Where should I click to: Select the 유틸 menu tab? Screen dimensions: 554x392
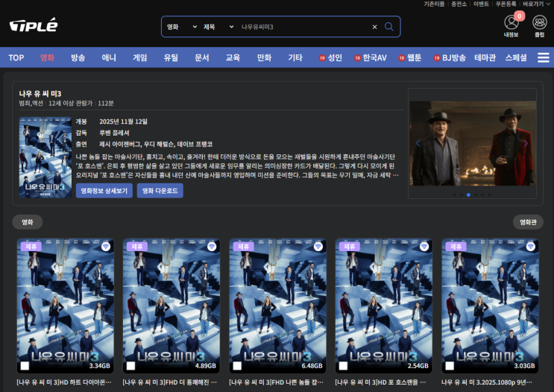pyautogui.click(x=171, y=57)
